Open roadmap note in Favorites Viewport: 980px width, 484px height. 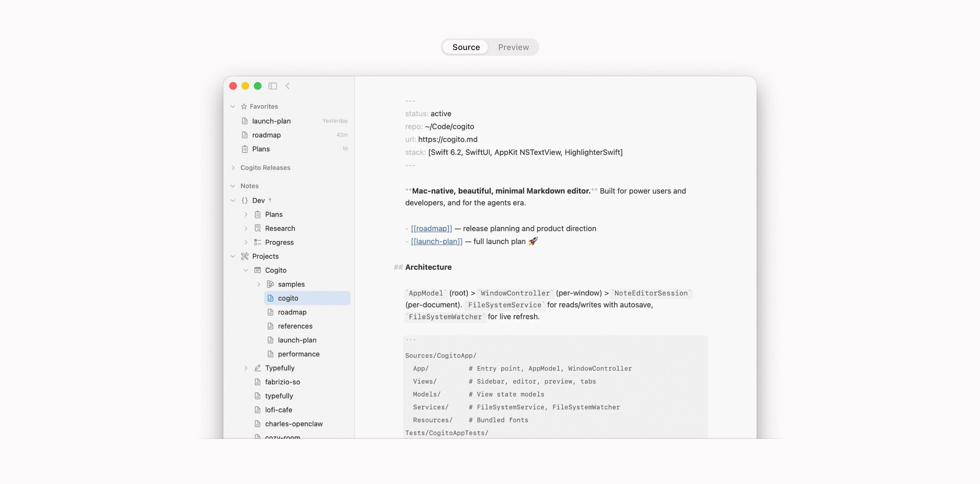pyautogui.click(x=294, y=135)
